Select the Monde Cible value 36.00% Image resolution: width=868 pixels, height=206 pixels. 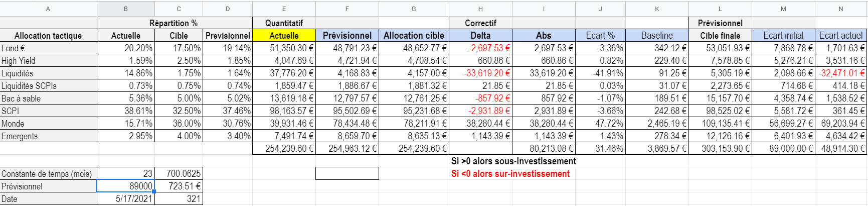click(x=179, y=124)
